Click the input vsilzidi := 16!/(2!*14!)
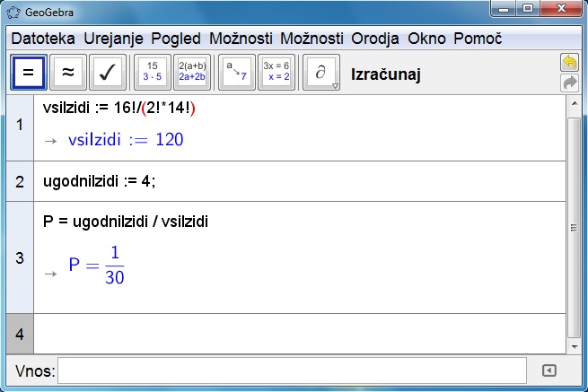The image size is (588, 392). [119, 109]
